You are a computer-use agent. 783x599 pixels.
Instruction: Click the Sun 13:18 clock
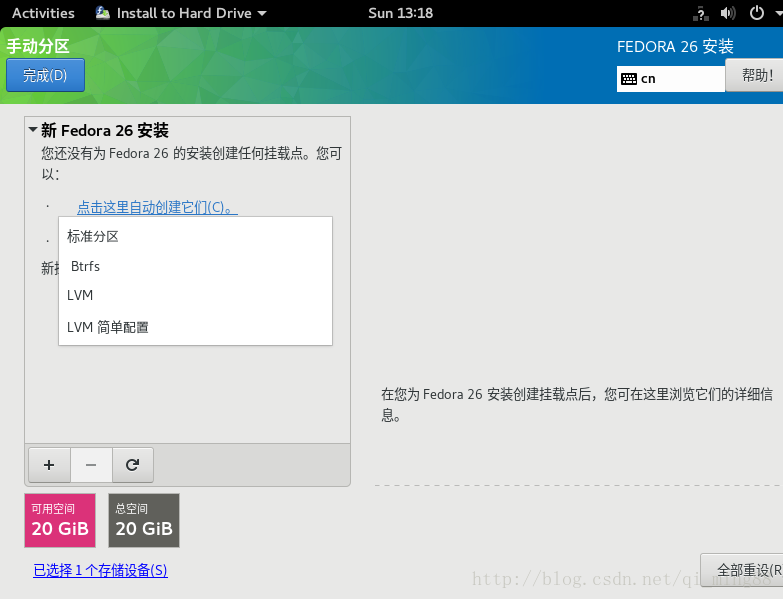pos(400,13)
